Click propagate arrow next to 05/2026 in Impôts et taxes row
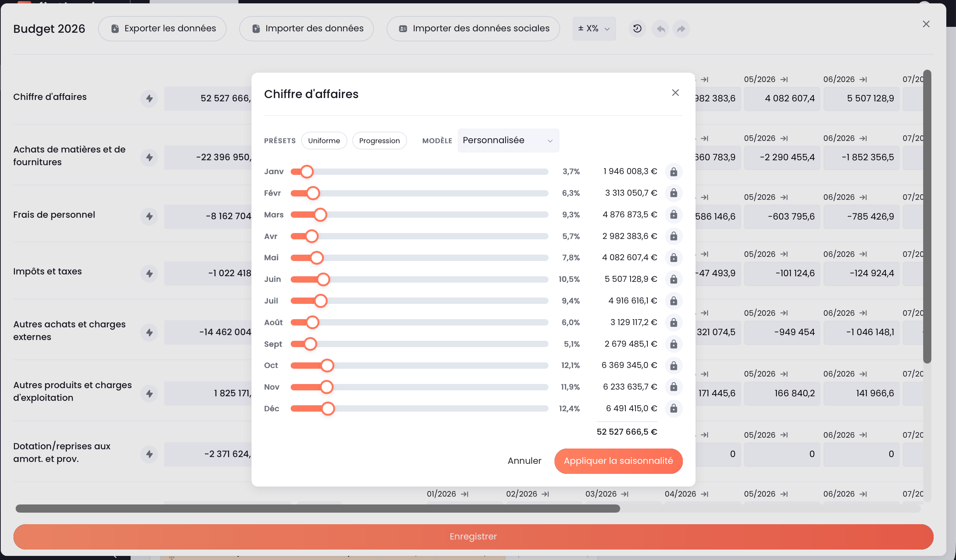The width and height of the screenshot is (956, 560). click(784, 254)
